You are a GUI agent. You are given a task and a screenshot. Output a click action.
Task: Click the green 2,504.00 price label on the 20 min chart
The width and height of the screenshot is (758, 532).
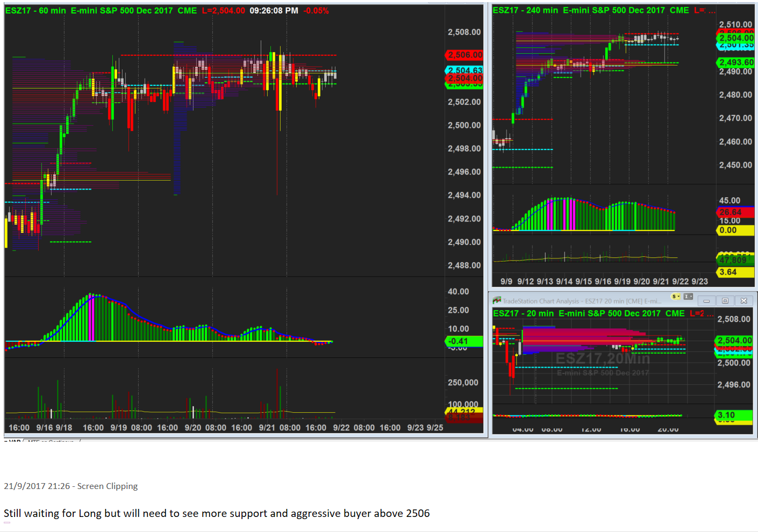(x=734, y=340)
